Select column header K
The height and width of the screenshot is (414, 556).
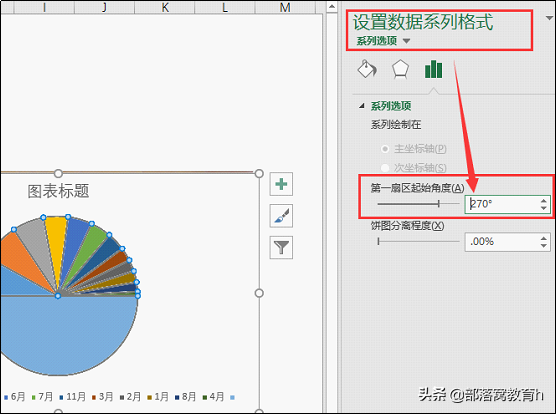(165, 7)
